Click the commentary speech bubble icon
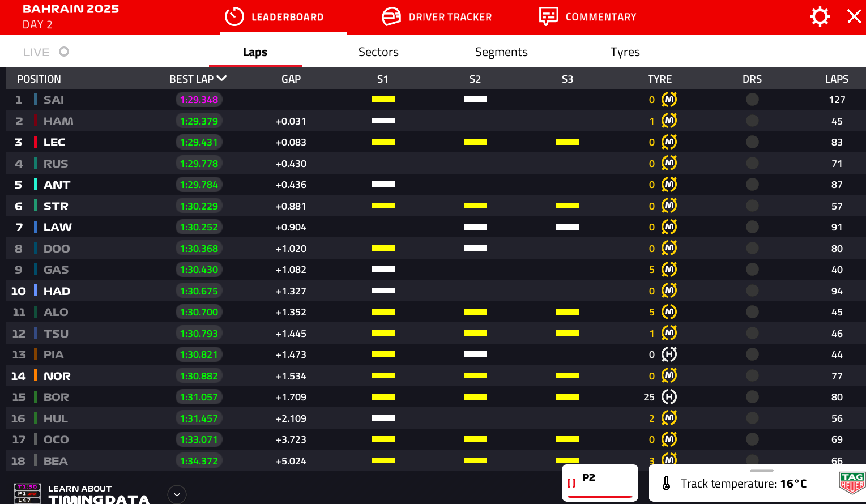 (x=548, y=17)
